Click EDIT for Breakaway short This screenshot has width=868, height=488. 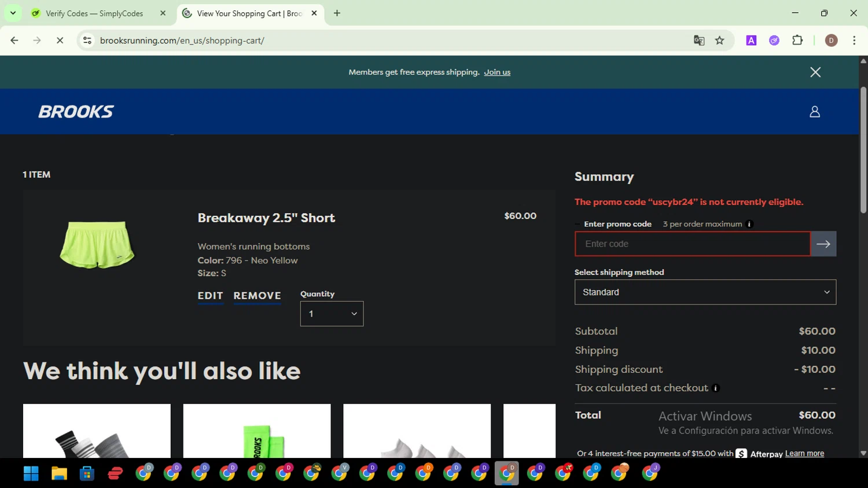coord(210,296)
